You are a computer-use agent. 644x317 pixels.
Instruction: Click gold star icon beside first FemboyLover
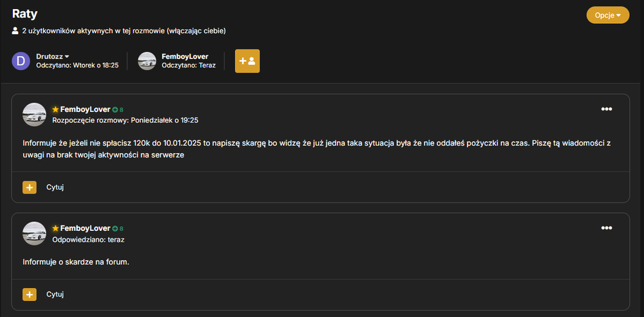coord(55,109)
